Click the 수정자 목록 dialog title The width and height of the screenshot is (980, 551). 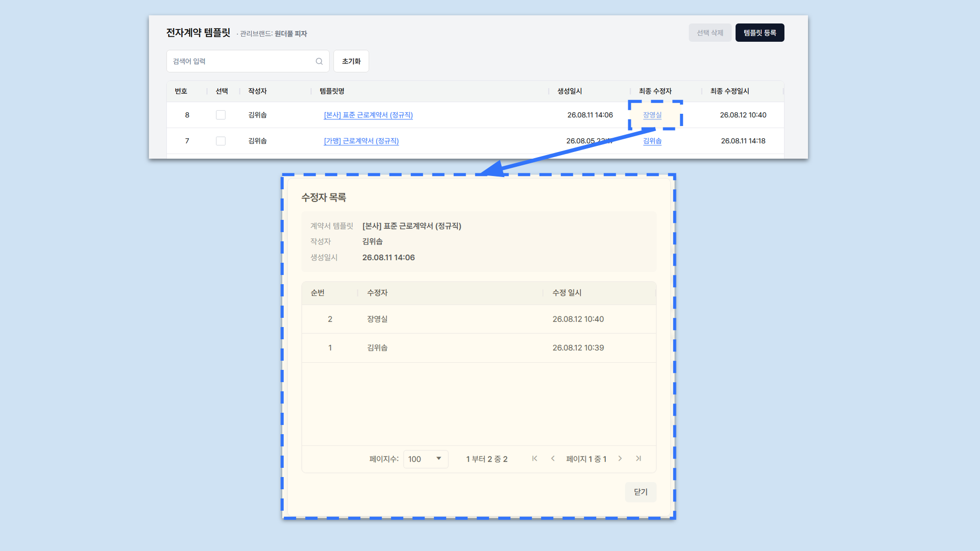pyautogui.click(x=324, y=197)
